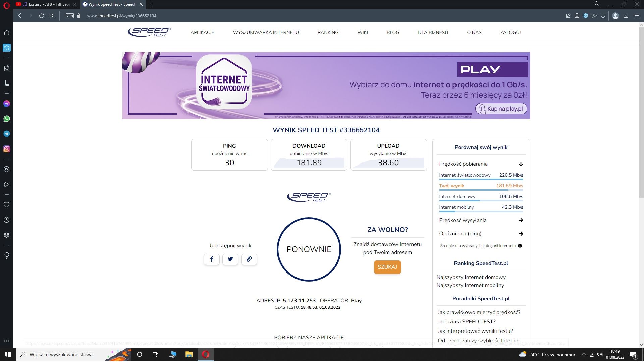Open DLA BIZNESU menu item
This screenshot has width=644, height=362.
[x=433, y=32]
